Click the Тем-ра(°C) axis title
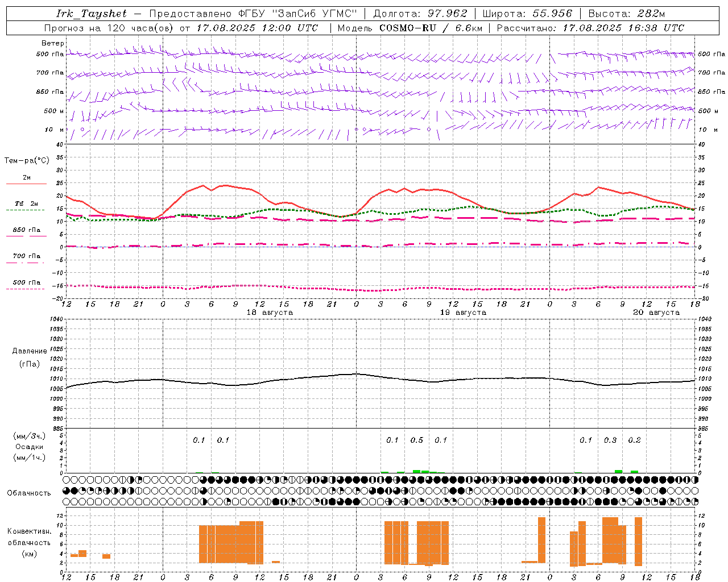 [x=27, y=160]
